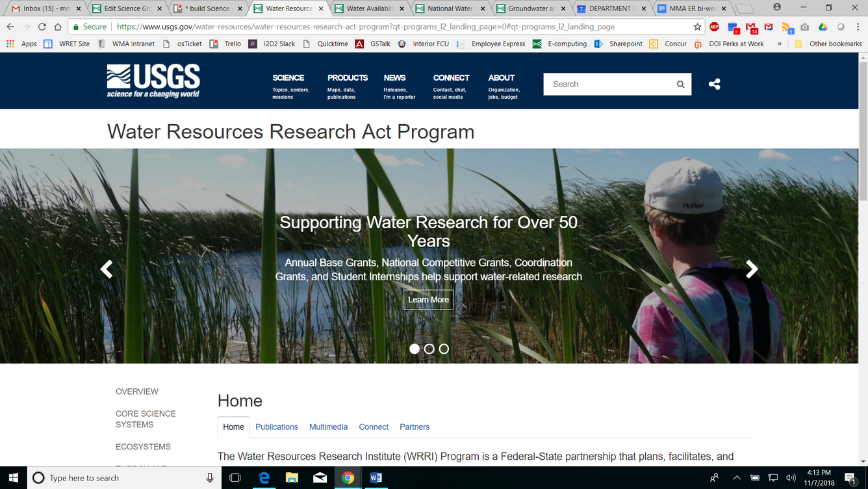Select the Home tab

pos(233,427)
